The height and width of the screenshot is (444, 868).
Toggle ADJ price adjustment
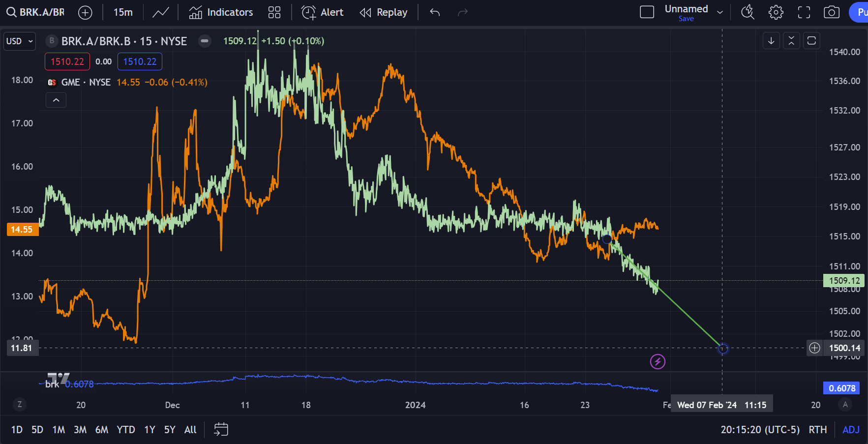tap(851, 430)
